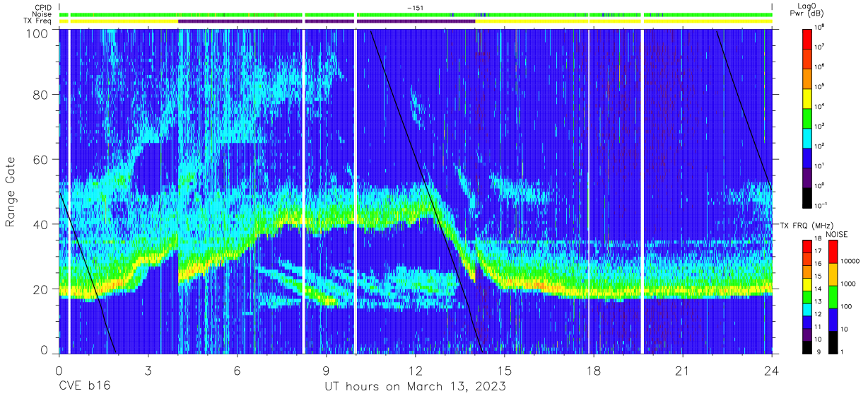Select the 10^-1 label on the power colorbar
Screen dimensions: 868x401
(x=821, y=205)
